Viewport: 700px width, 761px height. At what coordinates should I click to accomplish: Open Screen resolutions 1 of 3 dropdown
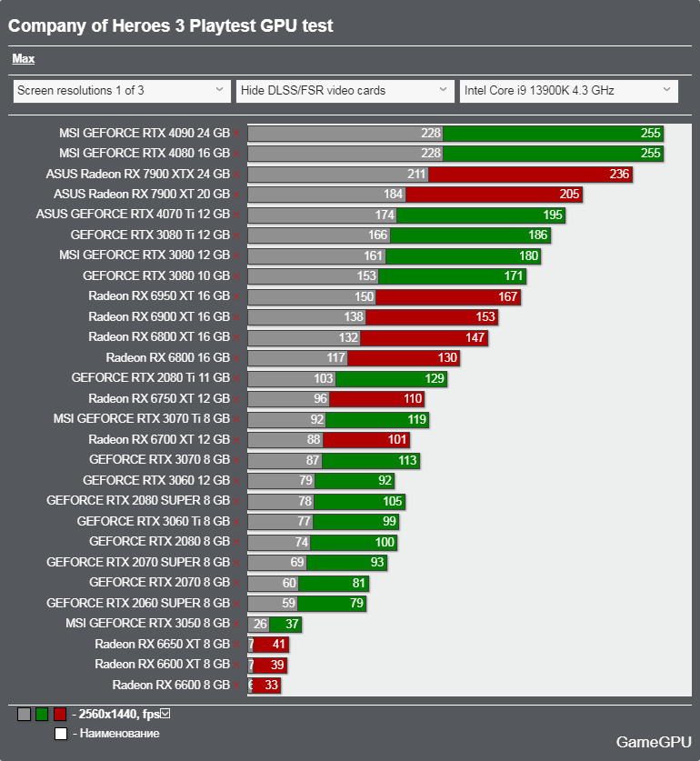pos(122,91)
